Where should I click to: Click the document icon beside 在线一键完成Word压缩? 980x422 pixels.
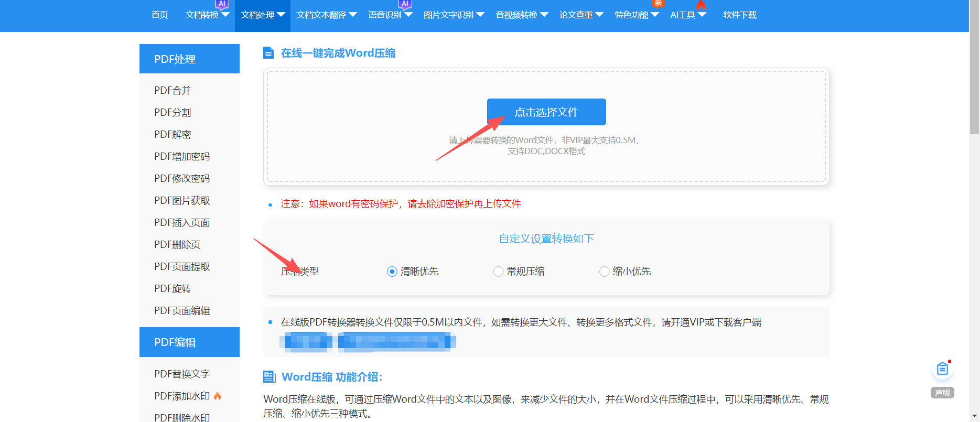tap(268, 53)
